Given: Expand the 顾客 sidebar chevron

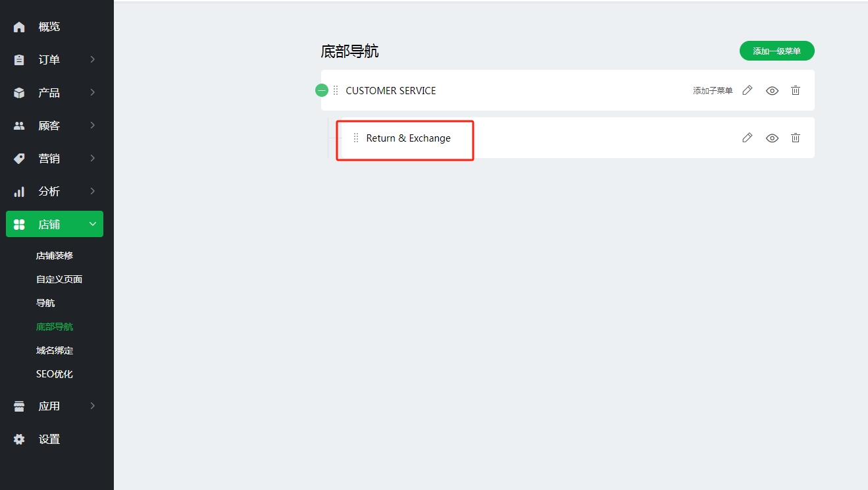Looking at the screenshot, I should [x=93, y=125].
